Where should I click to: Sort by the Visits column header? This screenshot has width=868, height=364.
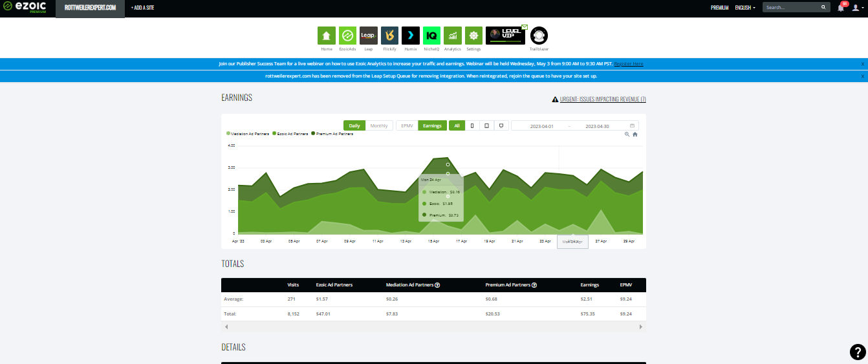pos(293,285)
